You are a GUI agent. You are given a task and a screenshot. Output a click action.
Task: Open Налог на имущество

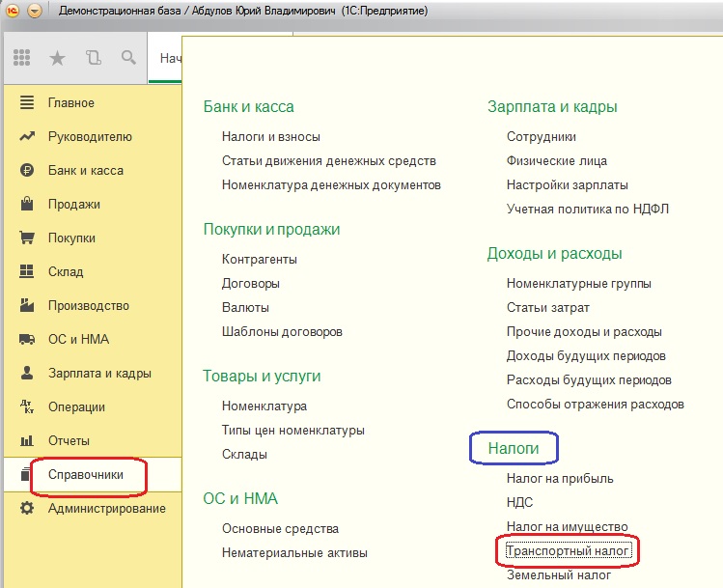click(568, 526)
